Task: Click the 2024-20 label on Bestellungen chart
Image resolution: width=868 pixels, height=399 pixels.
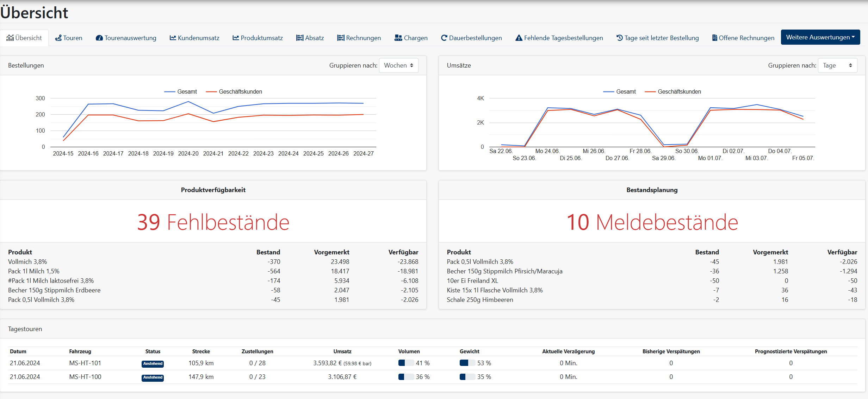Action: coord(188,153)
